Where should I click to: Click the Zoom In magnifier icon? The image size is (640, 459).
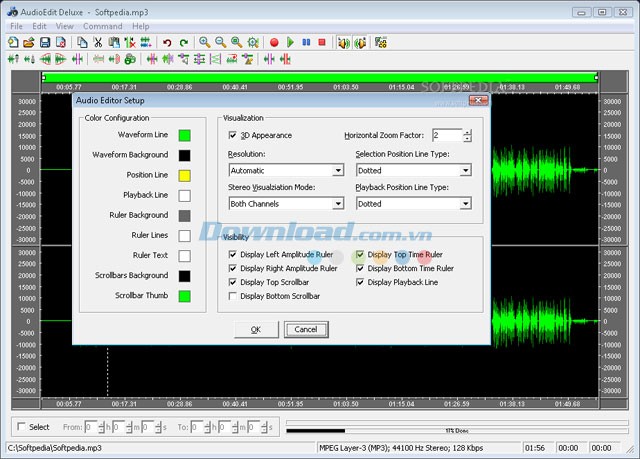pyautogui.click(x=204, y=43)
